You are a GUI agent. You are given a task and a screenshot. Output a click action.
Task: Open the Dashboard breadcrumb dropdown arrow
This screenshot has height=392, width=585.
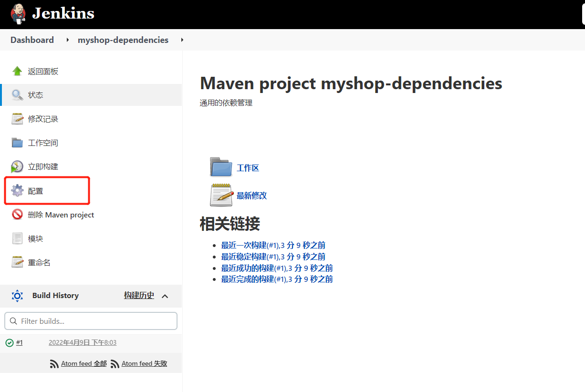pos(68,40)
